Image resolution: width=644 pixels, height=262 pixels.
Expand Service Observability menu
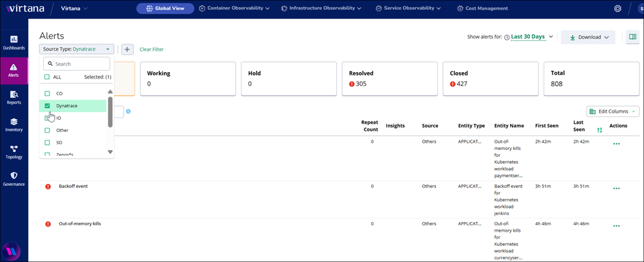click(408, 8)
